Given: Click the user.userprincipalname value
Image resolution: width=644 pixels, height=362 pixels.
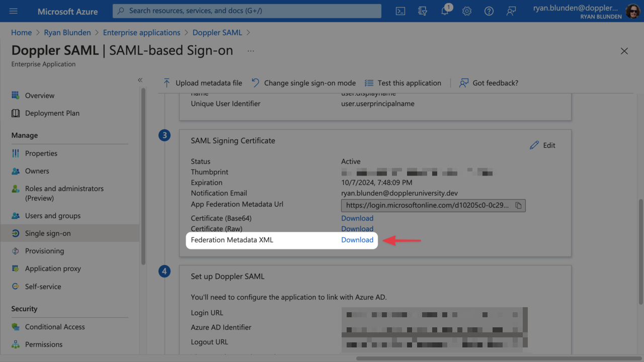Looking at the screenshot, I should point(378,104).
